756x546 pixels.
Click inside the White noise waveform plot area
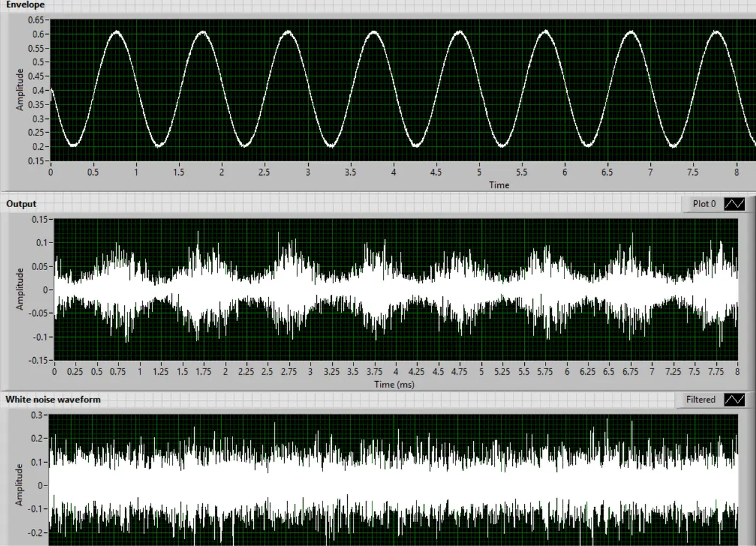point(394,480)
